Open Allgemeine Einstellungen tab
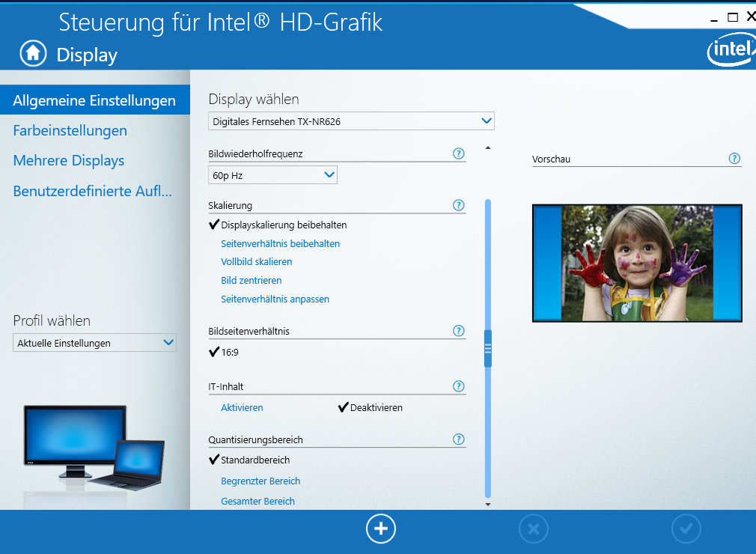This screenshot has height=554, width=756. click(x=95, y=100)
